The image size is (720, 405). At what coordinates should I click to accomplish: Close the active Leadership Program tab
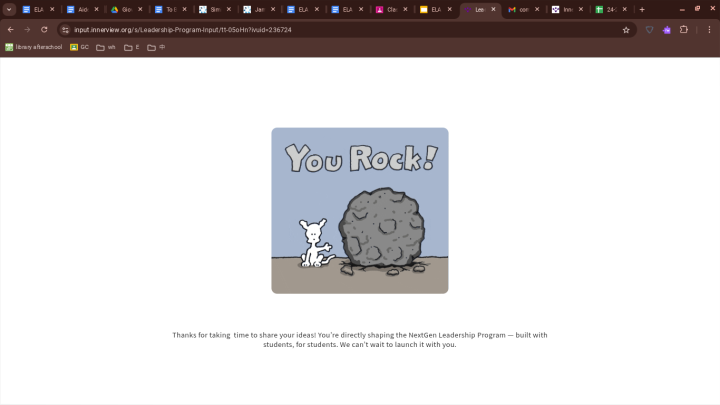(x=494, y=9)
